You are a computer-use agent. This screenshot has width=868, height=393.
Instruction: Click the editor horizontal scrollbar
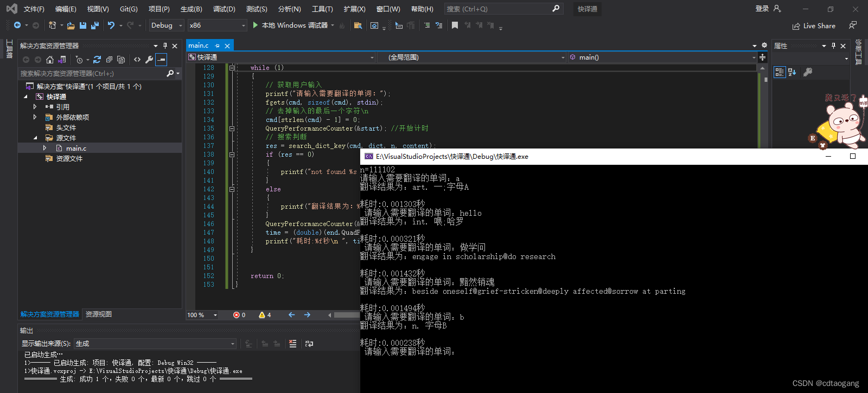pyautogui.click(x=346, y=315)
